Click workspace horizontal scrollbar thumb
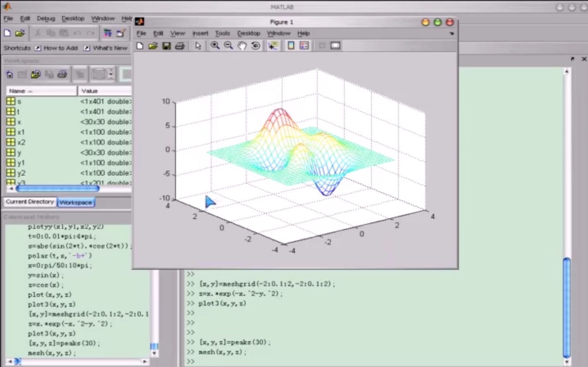The width and height of the screenshot is (588, 367). tap(58, 189)
